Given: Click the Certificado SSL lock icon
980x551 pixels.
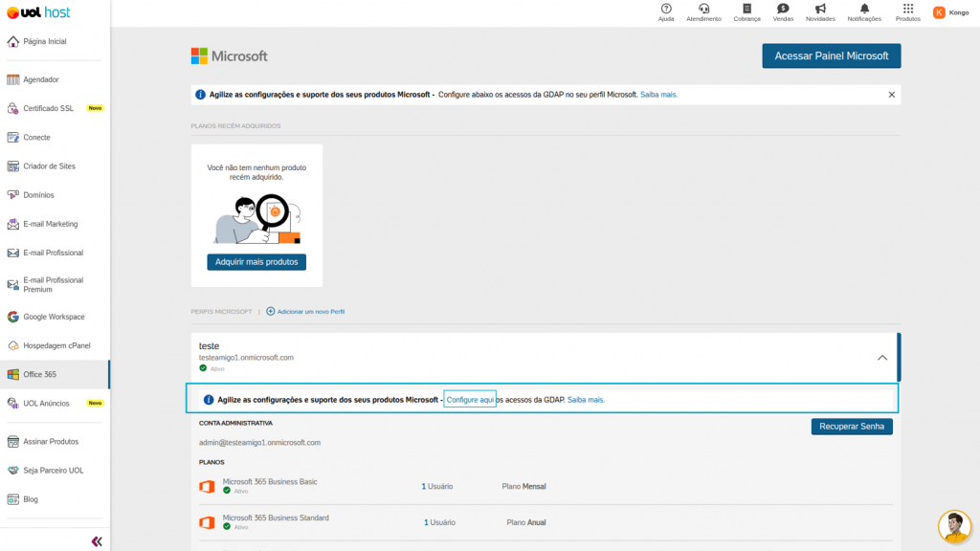Looking at the screenshot, I should (x=13, y=109).
